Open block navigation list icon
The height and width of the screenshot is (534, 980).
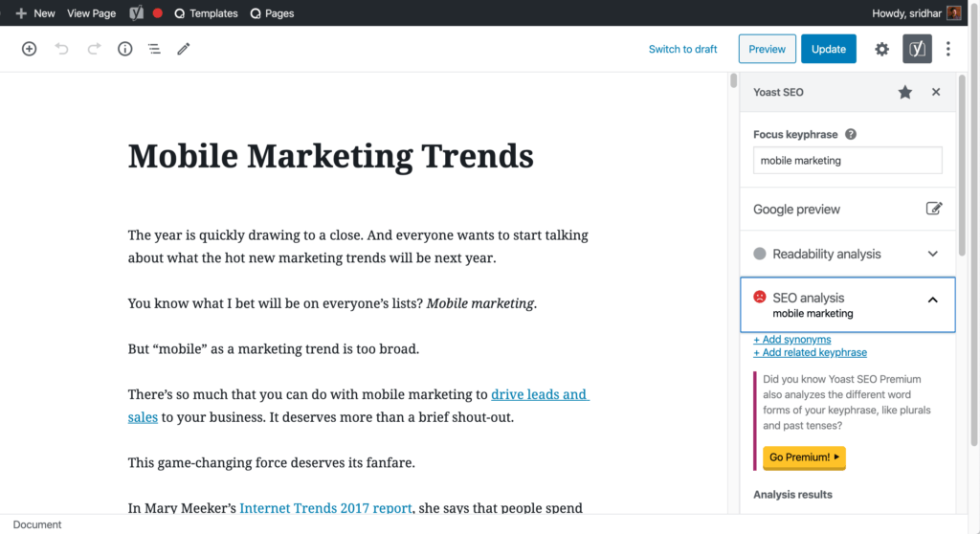154,49
